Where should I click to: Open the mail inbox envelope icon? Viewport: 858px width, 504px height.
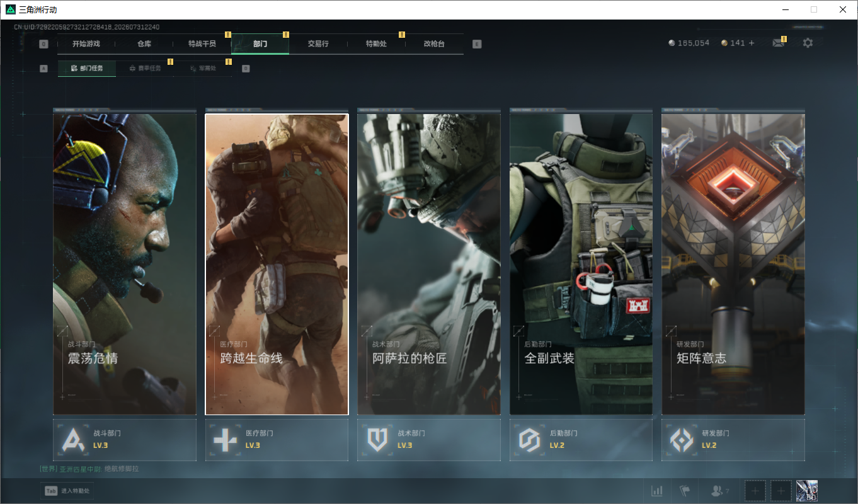(x=779, y=43)
